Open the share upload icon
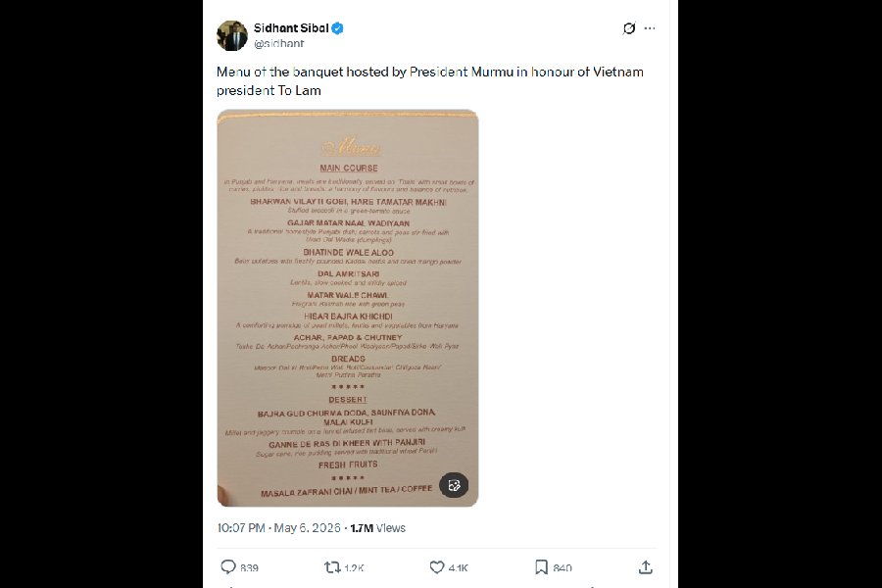Screen dimensions: 882x588 coord(646,567)
